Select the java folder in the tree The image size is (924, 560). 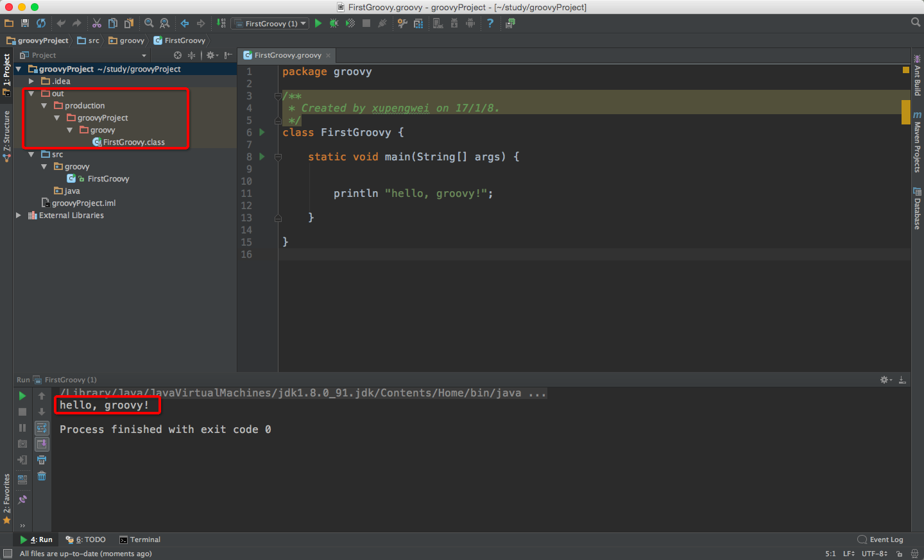pyautogui.click(x=67, y=191)
